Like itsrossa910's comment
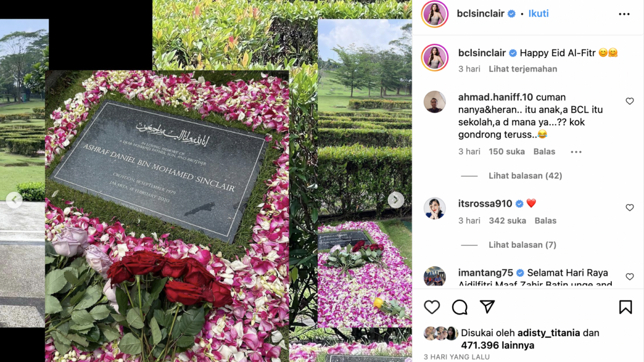This screenshot has height=362, width=644. [x=630, y=208]
